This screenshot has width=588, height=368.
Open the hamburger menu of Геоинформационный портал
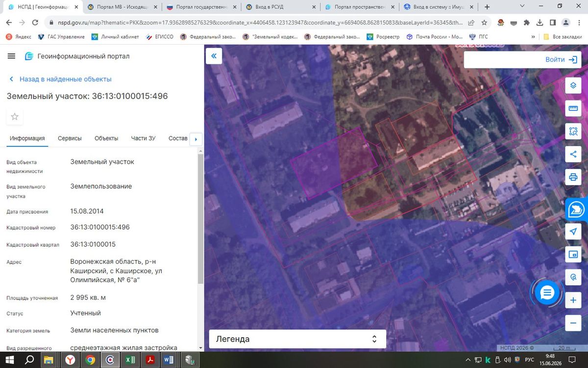11,56
